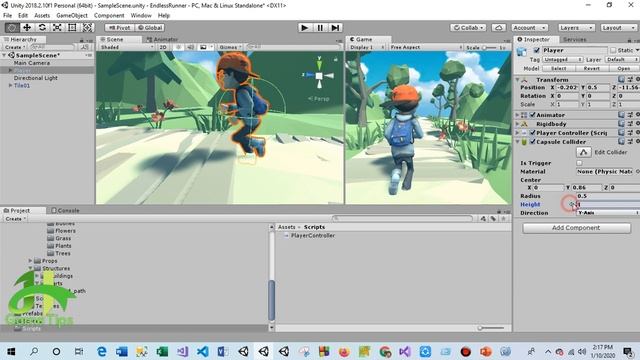
Task: Click the Step frame button
Action: click(335, 27)
